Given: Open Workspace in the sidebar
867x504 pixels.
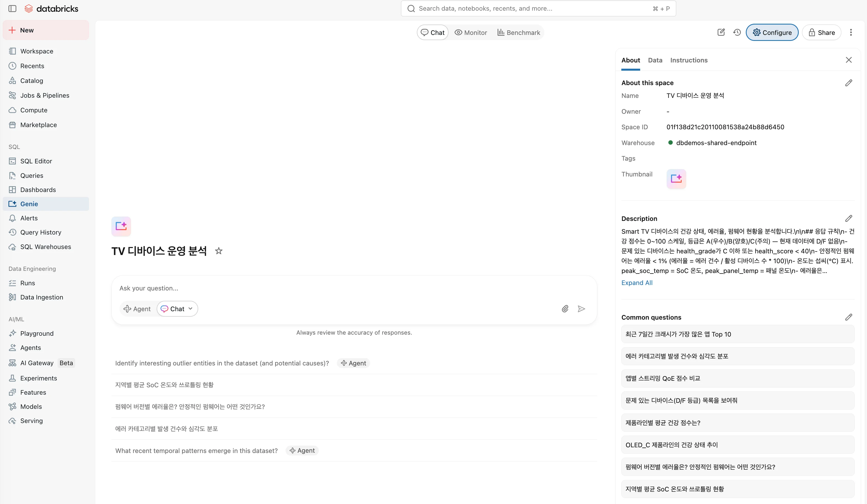Looking at the screenshot, I should pyautogui.click(x=46, y=51).
